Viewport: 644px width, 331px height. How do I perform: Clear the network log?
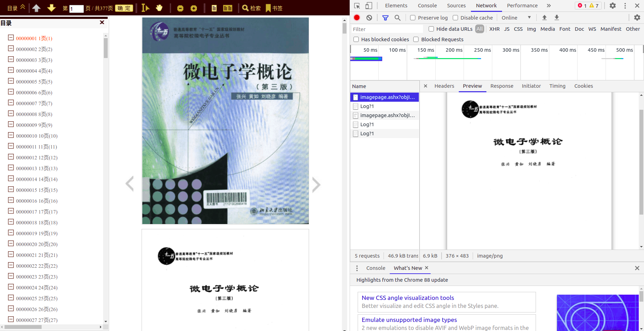369,17
